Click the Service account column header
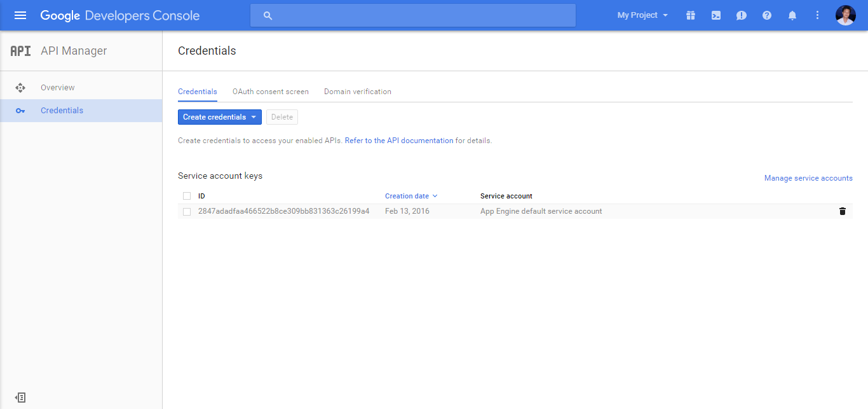The height and width of the screenshot is (409, 868). point(506,196)
